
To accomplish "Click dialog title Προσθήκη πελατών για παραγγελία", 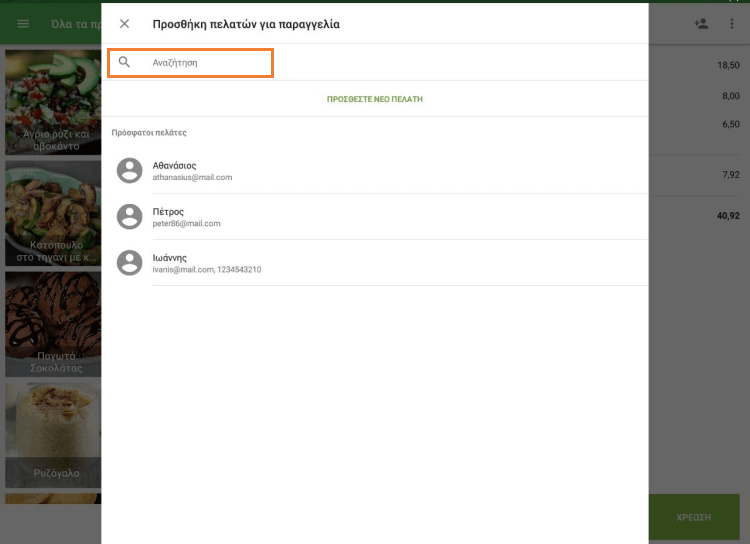I will [x=246, y=24].
